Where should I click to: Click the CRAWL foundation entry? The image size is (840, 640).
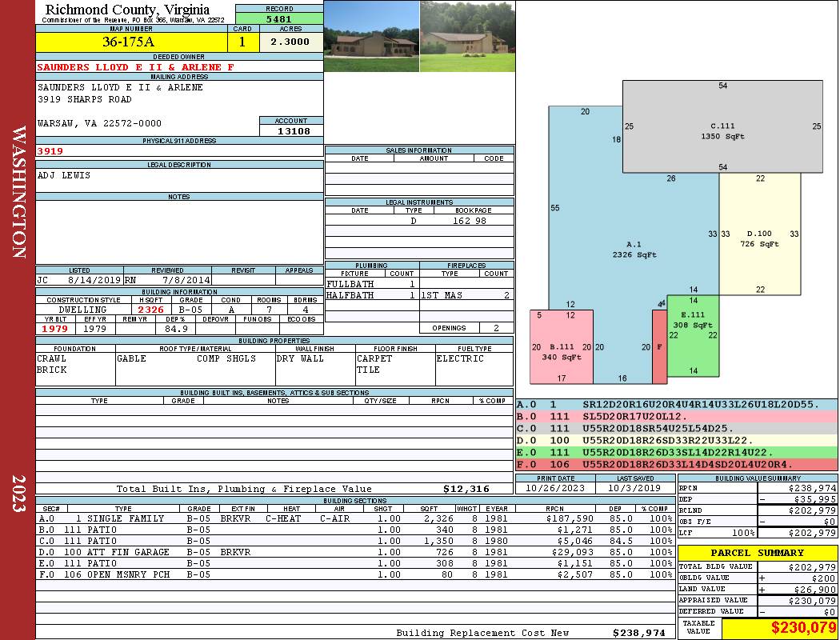coord(51,358)
